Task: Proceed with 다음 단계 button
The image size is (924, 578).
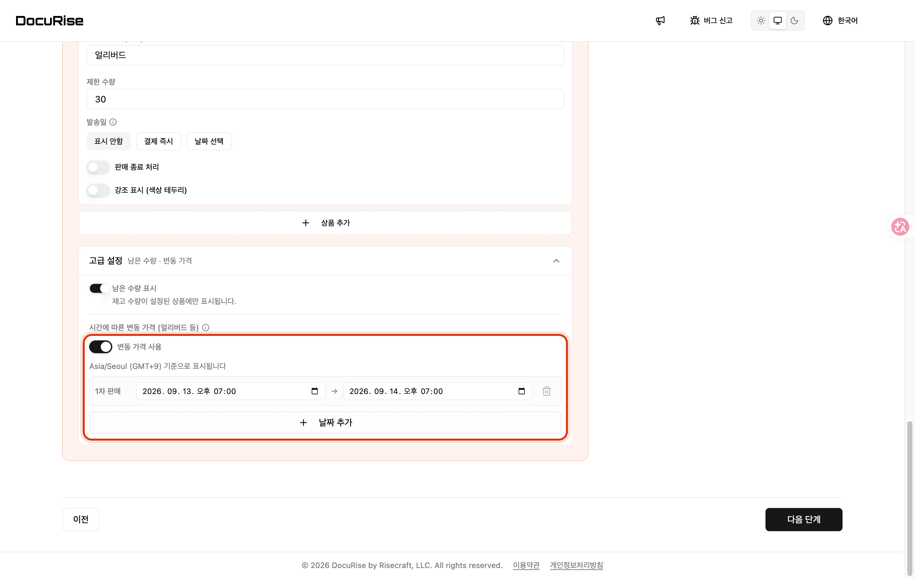Action: (803, 519)
